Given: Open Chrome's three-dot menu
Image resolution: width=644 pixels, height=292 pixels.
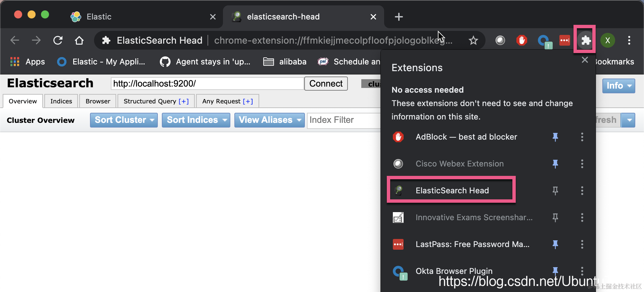Looking at the screenshot, I should tap(629, 41).
